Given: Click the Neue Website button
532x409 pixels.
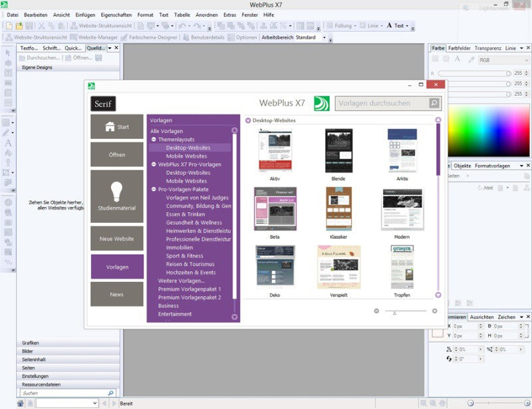Looking at the screenshot, I should (117, 239).
